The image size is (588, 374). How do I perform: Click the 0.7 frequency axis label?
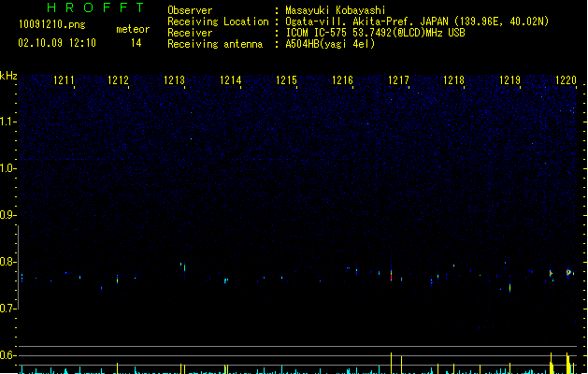pos(7,309)
